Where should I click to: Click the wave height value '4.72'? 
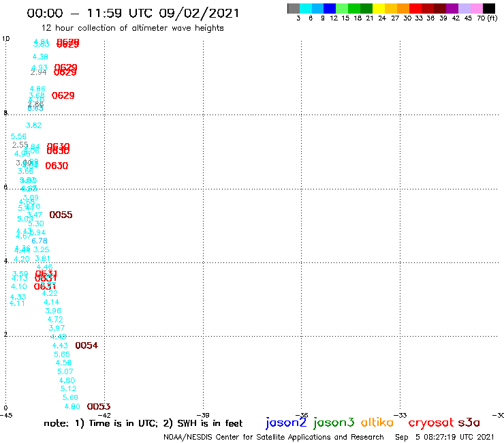pyautogui.click(x=55, y=319)
